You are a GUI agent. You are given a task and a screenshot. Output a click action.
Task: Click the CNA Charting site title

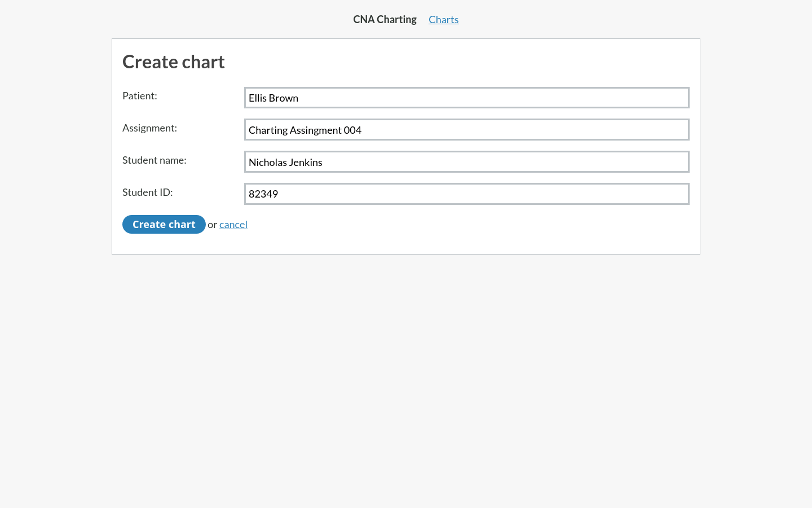click(x=385, y=20)
